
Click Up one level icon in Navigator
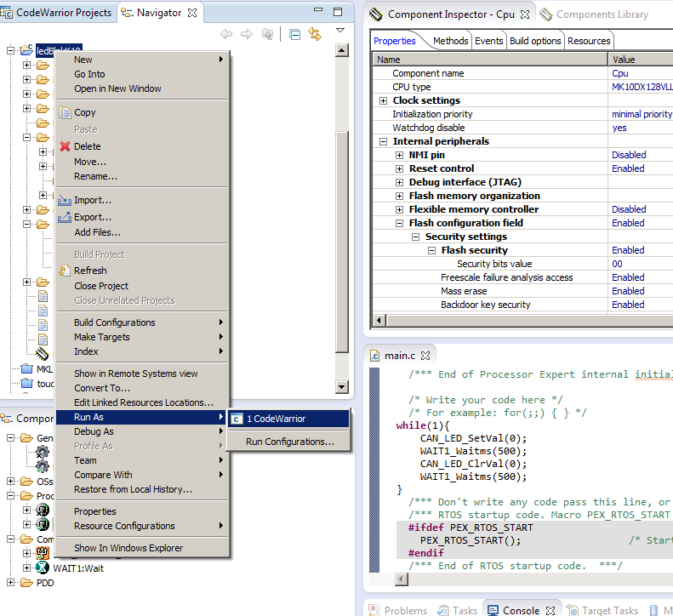pos(267,34)
